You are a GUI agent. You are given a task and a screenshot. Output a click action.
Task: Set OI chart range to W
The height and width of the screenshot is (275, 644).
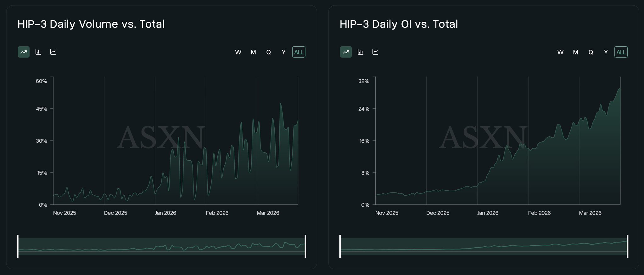560,52
